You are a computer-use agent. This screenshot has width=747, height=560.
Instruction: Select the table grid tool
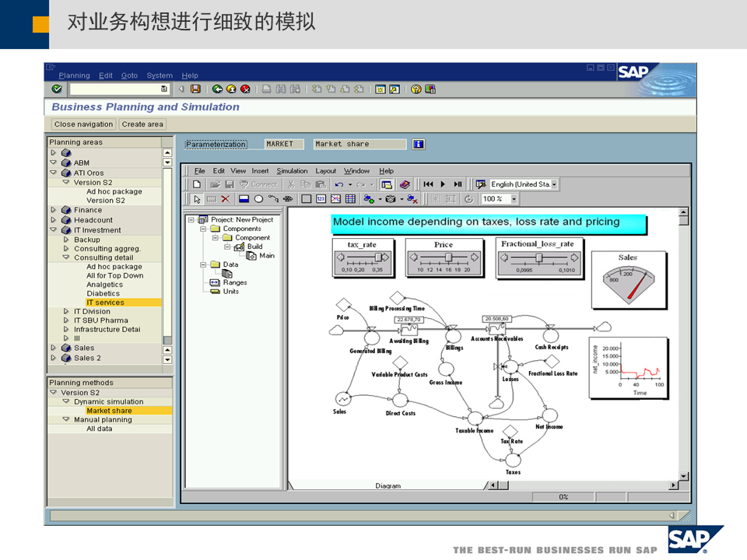click(350, 199)
